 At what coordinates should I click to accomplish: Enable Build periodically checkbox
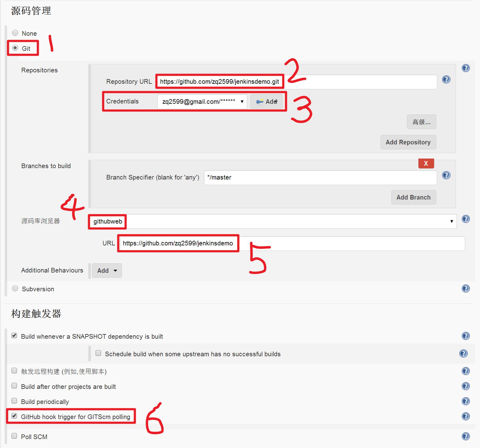pyautogui.click(x=14, y=401)
